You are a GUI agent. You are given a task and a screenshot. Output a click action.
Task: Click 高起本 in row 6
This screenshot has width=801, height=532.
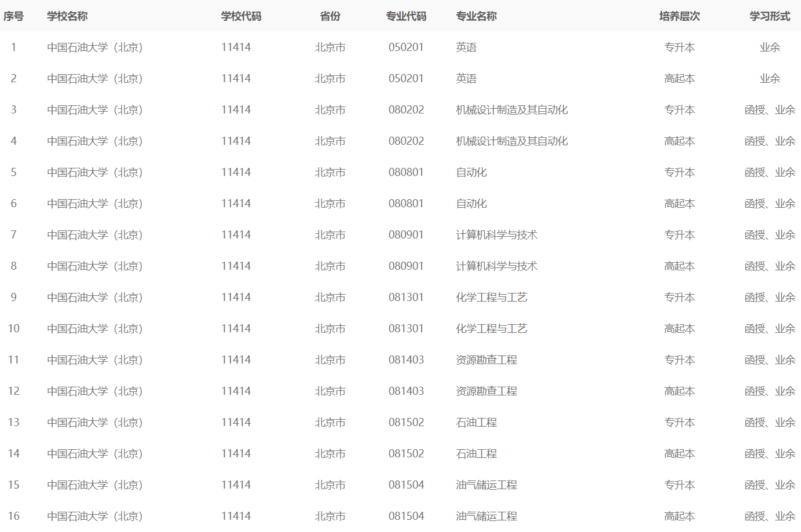point(679,204)
